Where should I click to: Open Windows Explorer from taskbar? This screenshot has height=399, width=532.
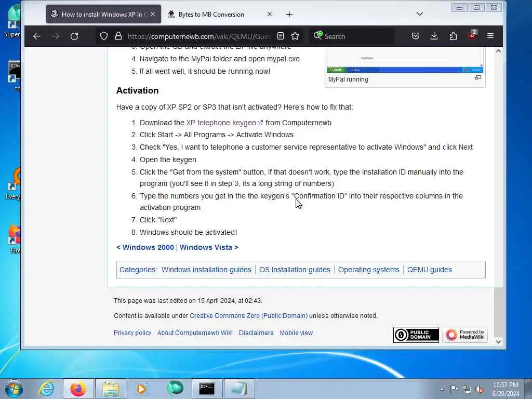111,389
